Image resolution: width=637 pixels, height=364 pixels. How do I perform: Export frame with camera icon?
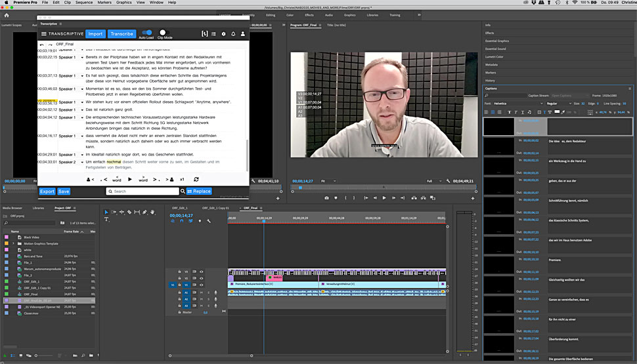(x=326, y=198)
